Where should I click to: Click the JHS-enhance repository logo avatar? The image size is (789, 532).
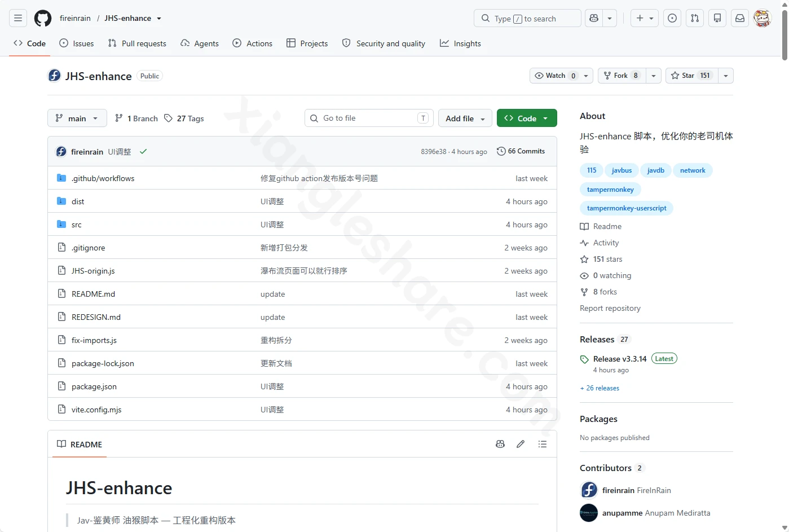pos(54,76)
